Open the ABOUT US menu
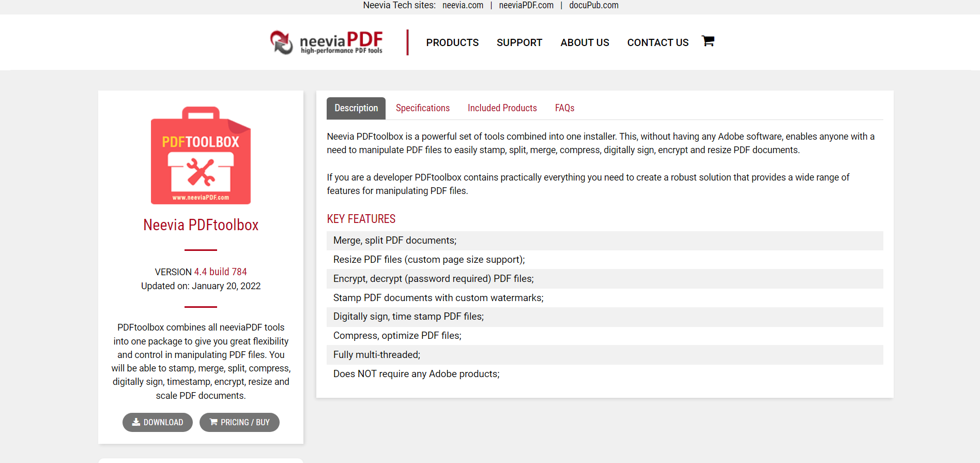The height and width of the screenshot is (463, 980). (x=585, y=42)
